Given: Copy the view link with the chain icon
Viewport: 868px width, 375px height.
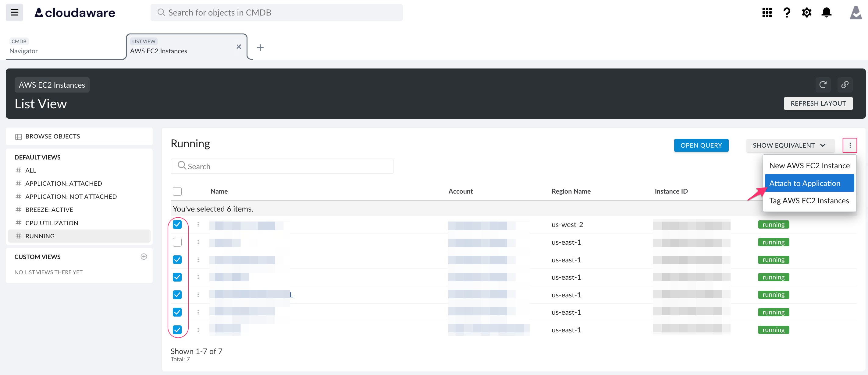Looking at the screenshot, I should 845,85.
